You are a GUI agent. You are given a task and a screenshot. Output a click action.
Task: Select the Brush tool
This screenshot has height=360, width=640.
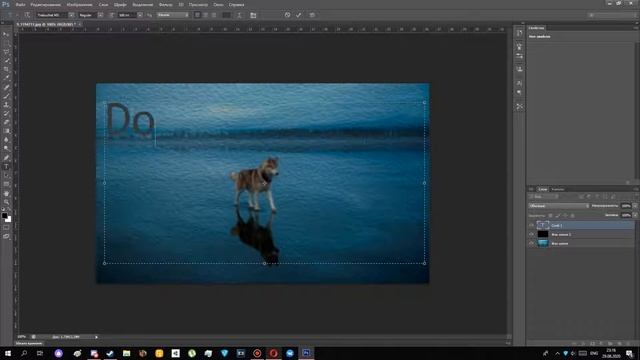pos(6,96)
